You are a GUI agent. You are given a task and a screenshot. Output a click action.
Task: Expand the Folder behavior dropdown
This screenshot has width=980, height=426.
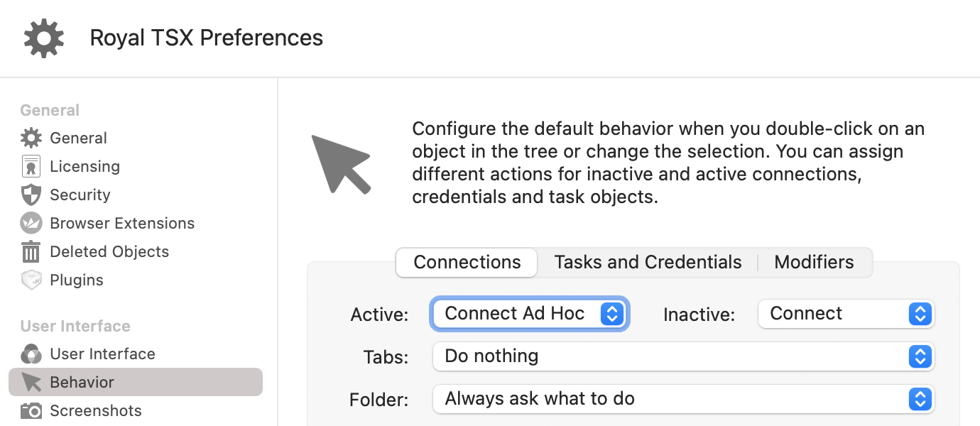click(x=683, y=399)
